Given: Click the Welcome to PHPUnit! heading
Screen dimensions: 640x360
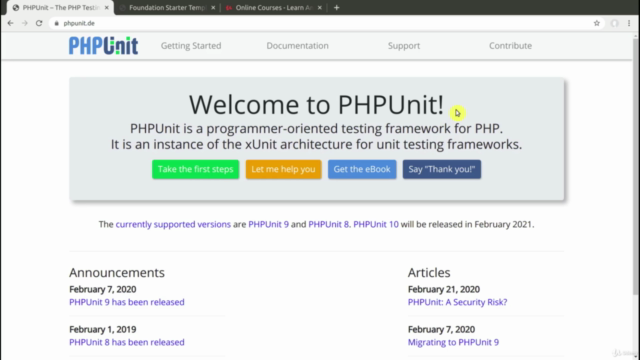Looking at the screenshot, I should (x=316, y=104).
